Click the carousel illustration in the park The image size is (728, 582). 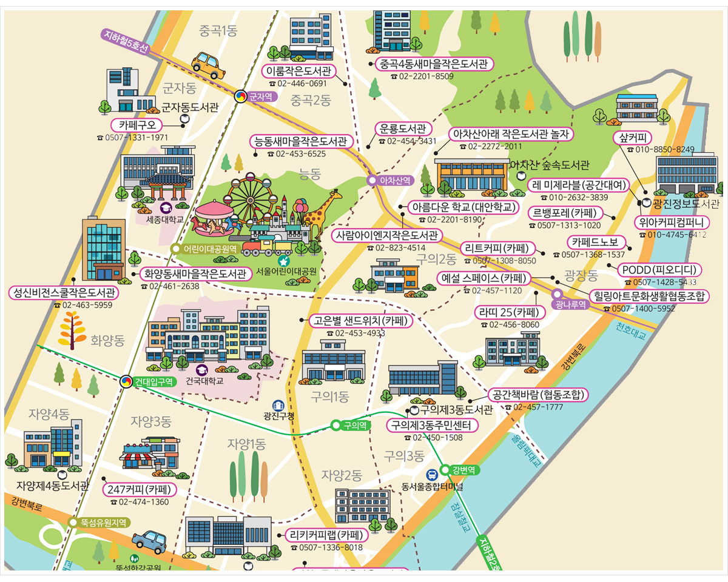(x=214, y=219)
